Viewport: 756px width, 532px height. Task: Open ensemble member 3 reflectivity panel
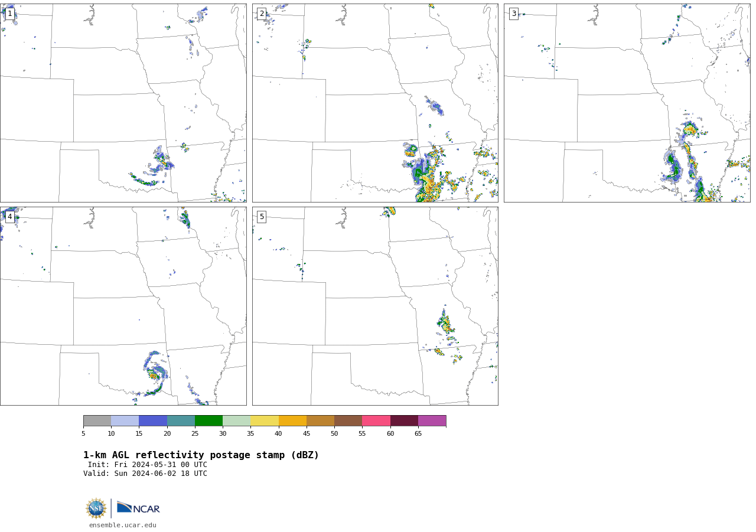pos(627,103)
